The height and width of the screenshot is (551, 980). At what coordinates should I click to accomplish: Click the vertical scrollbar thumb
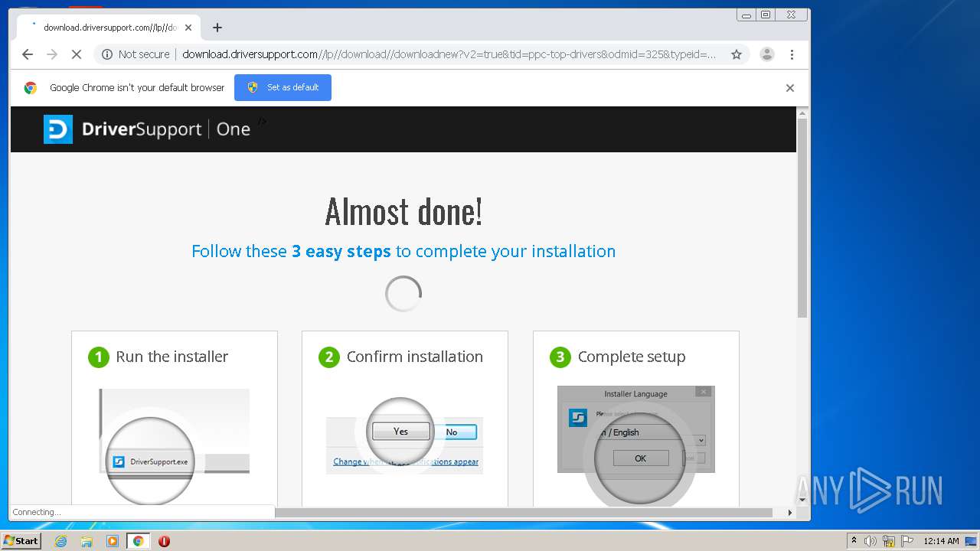tap(802, 218)
